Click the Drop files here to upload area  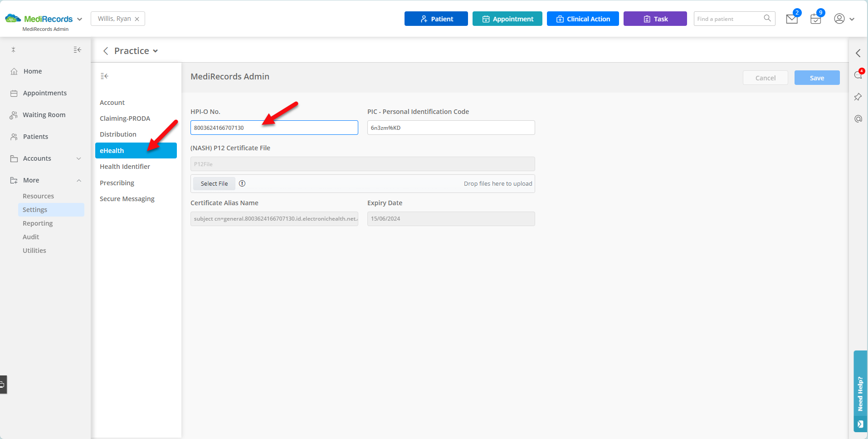tap(498, 183)
